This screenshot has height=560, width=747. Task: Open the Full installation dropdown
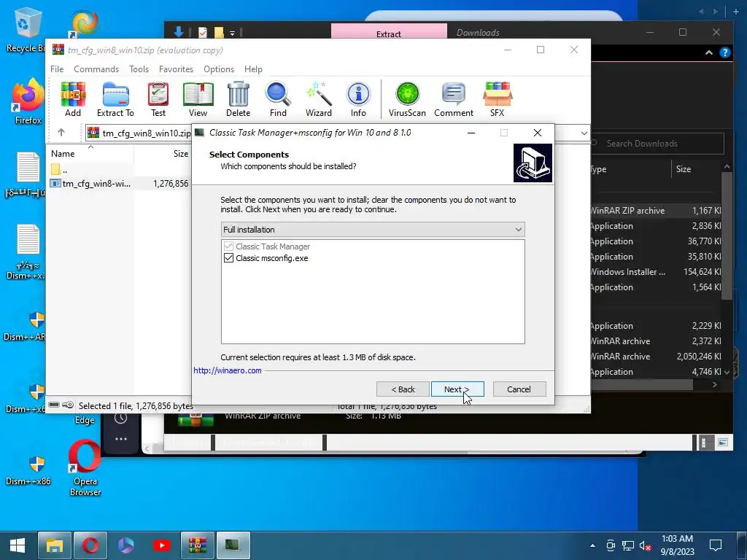point(373,230)
